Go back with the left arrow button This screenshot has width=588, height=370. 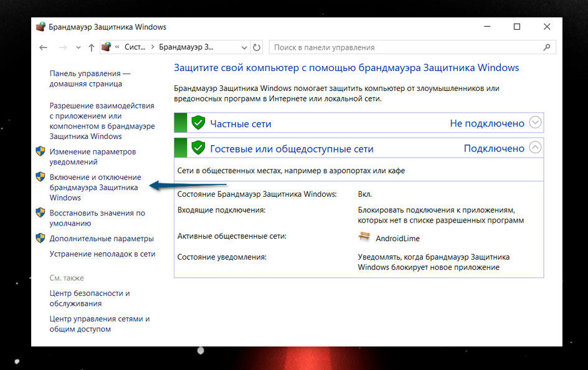click(44, 47)
